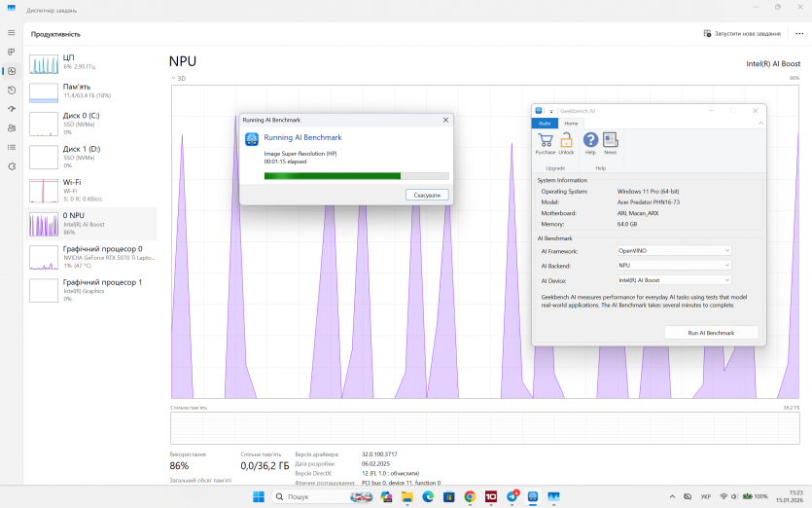The width and height of the screenshot is (812, 508).
Task: Open App history in Task Manager sidebar
Action: (12, 90)
